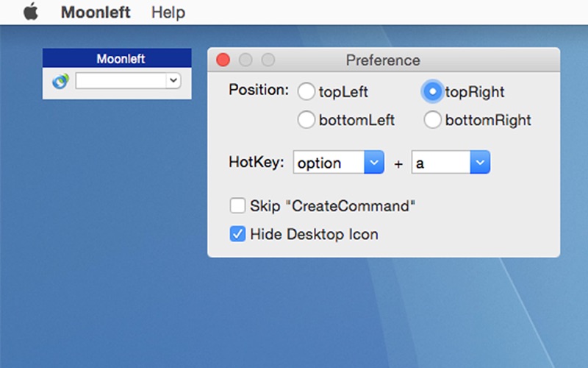The width and height of the screenshot is (588, 368).
Task: Click the "Position:" label
Action: pyautogui.click(x=259, y=90)
